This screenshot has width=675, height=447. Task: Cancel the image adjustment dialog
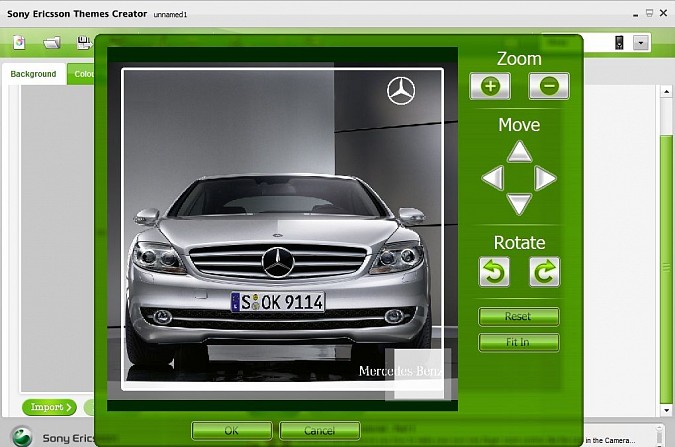[x=319, y=431]
